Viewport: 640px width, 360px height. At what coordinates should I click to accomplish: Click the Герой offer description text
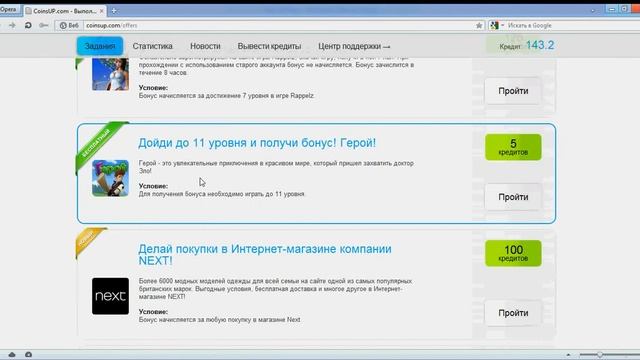pyautogui.click(x=276, y=167)
